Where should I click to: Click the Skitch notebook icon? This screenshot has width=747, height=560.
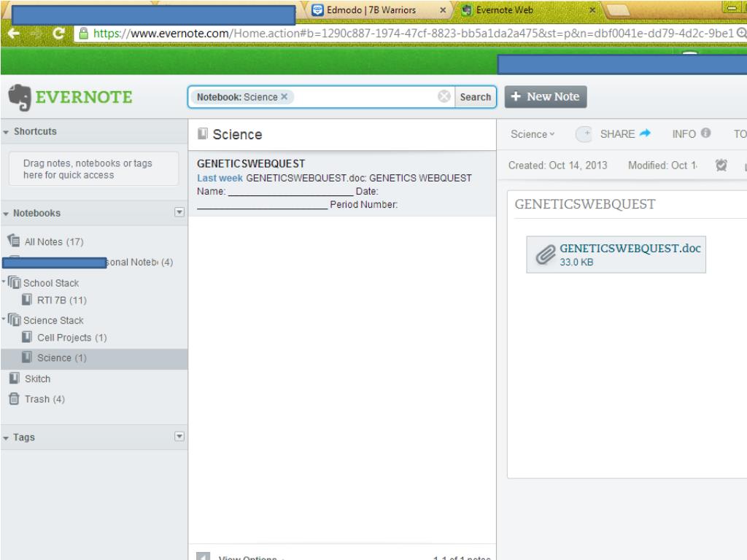(15, 378)
